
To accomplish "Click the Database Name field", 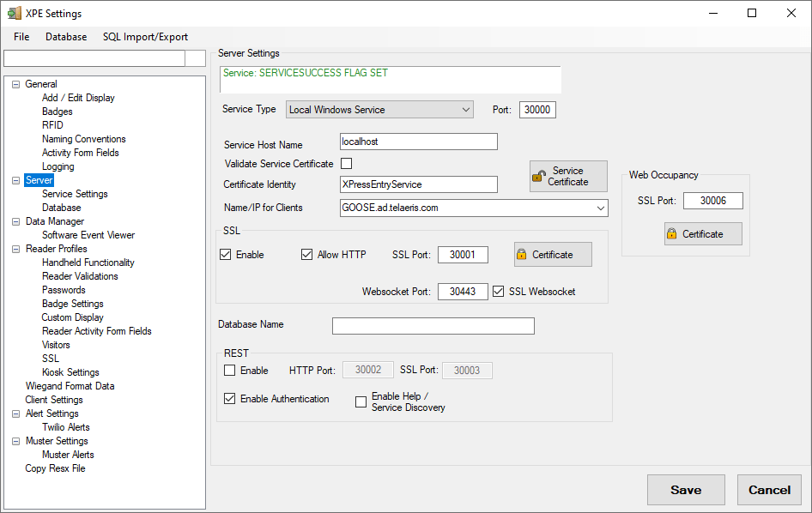I will 433,326.
